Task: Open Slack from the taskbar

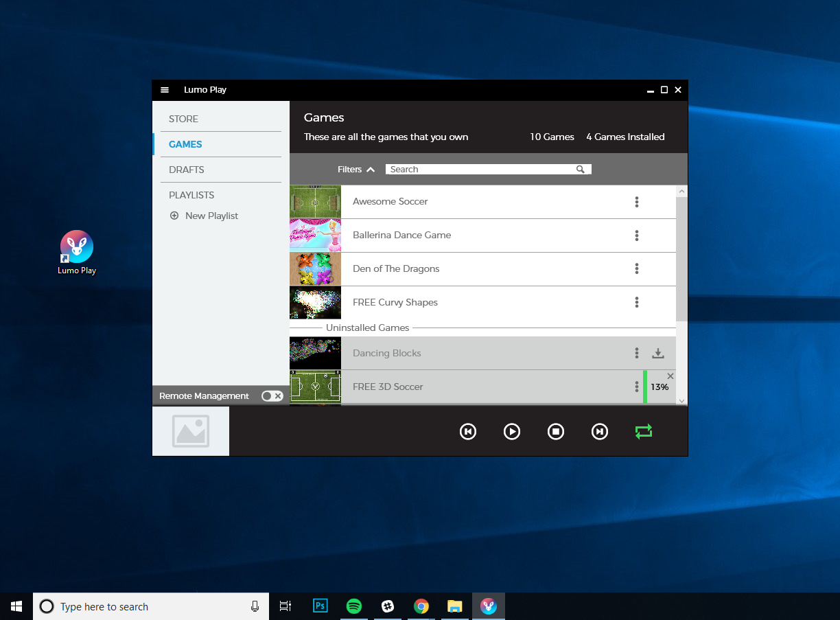Action: (388, 606)
